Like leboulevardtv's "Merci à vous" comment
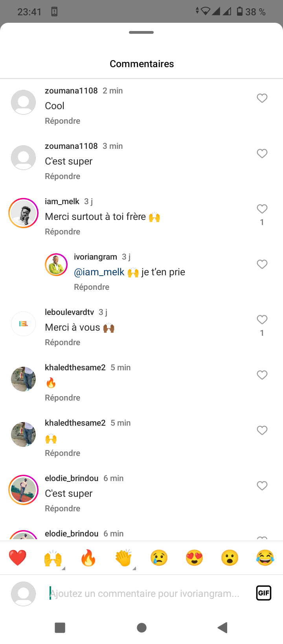 pos(262,320)
